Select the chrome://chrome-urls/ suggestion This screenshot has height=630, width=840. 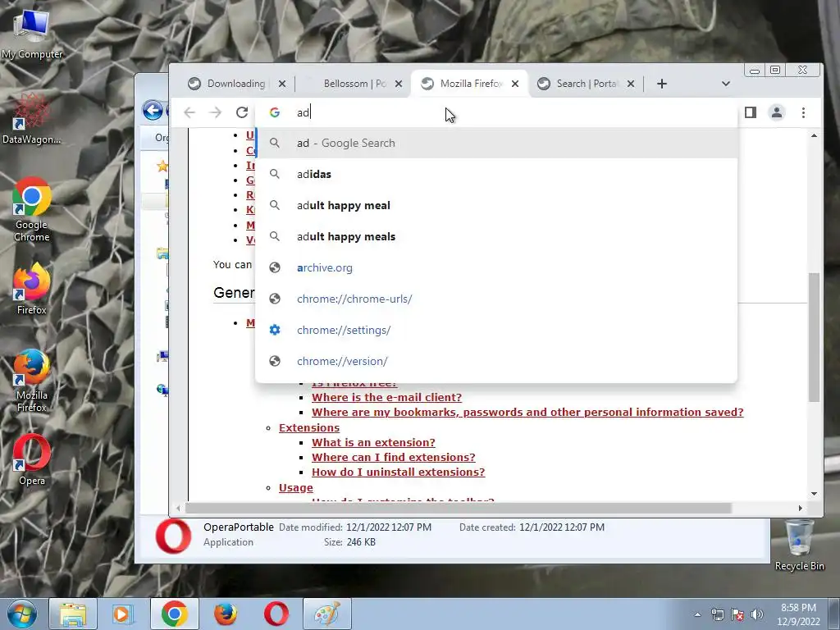496,299
